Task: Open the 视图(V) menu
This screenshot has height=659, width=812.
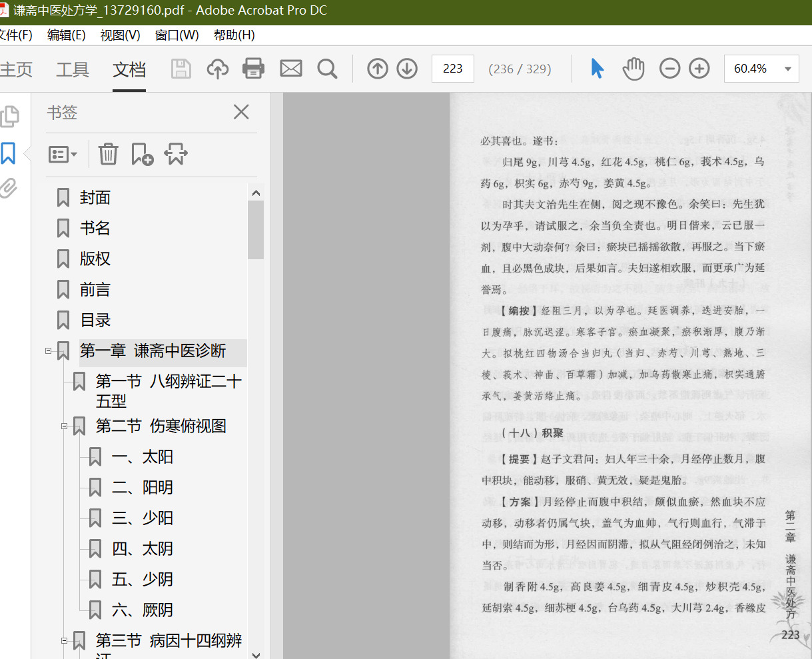Action: point(120,35)
